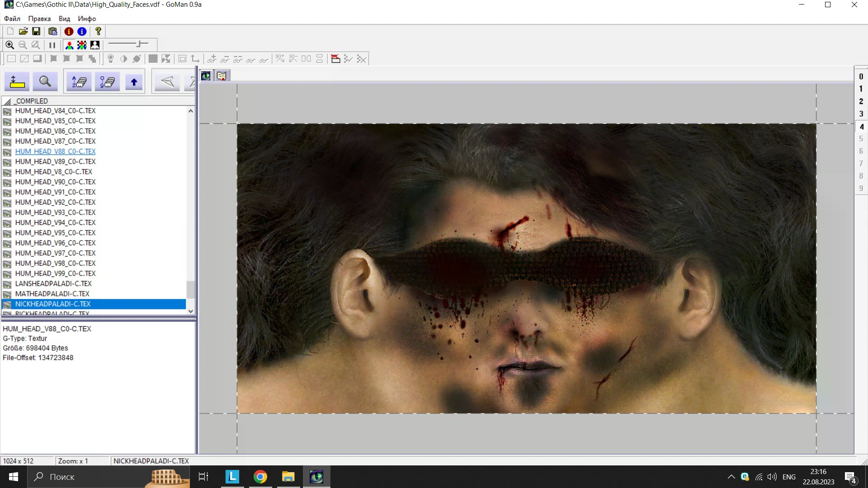This screenshot has height=488, width=868.
Task: Click the blue up arrow button
Action: click(x=134, y=82)
